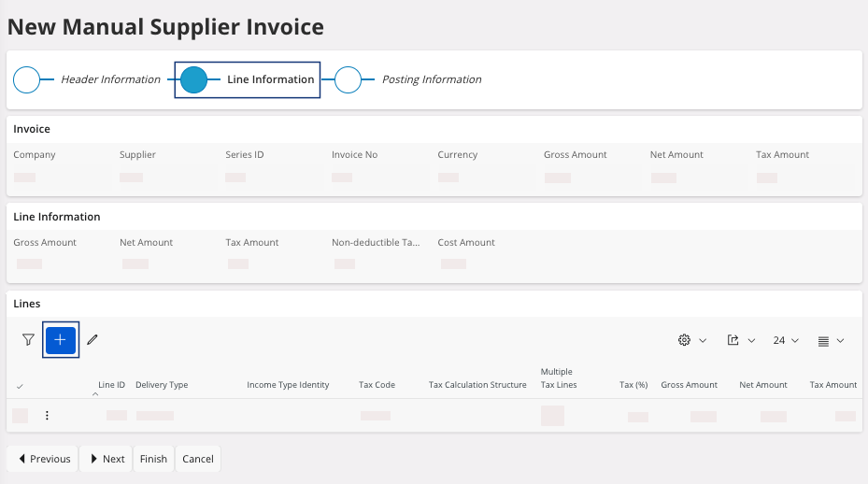Switch to the Line Information step
Viewport: 868px width, 484px height.
point(270,79)
